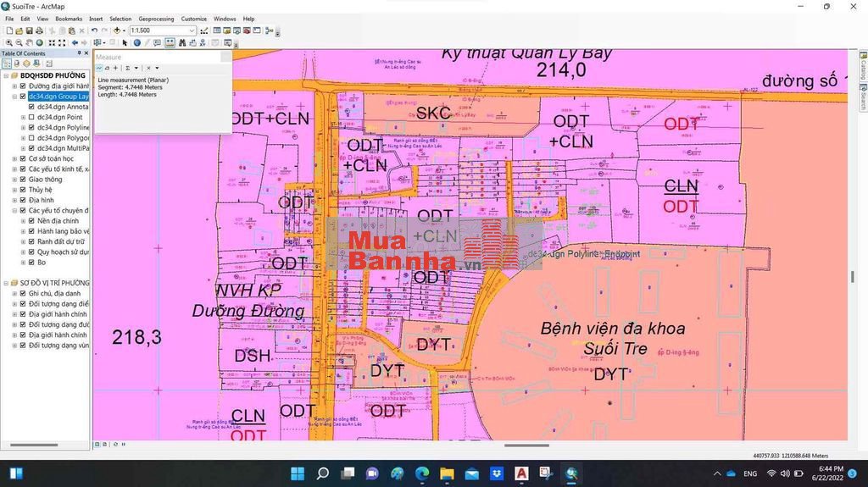Open the Customize menu
The width and height of the screenshot is (868, 487).
[194, 19]
